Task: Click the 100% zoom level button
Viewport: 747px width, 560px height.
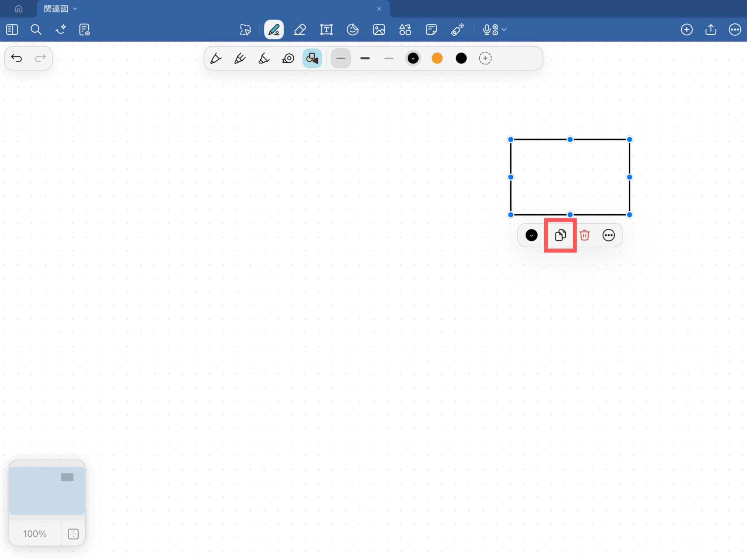Action: coord(35,534)
